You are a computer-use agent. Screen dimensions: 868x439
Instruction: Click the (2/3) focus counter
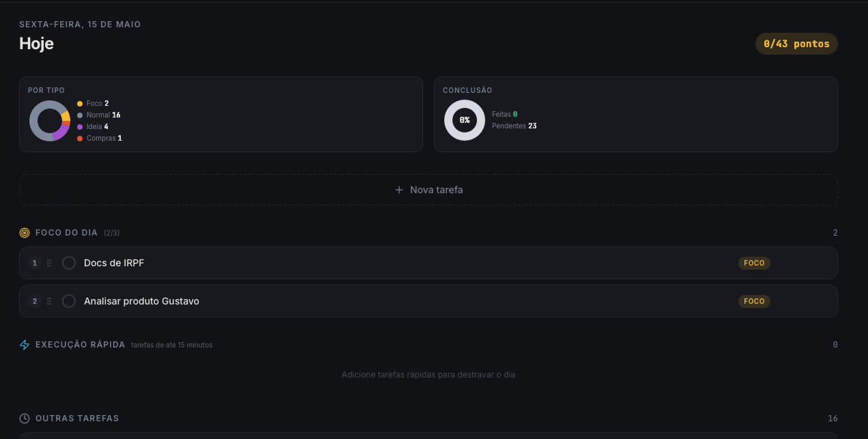tap(112, 233)
